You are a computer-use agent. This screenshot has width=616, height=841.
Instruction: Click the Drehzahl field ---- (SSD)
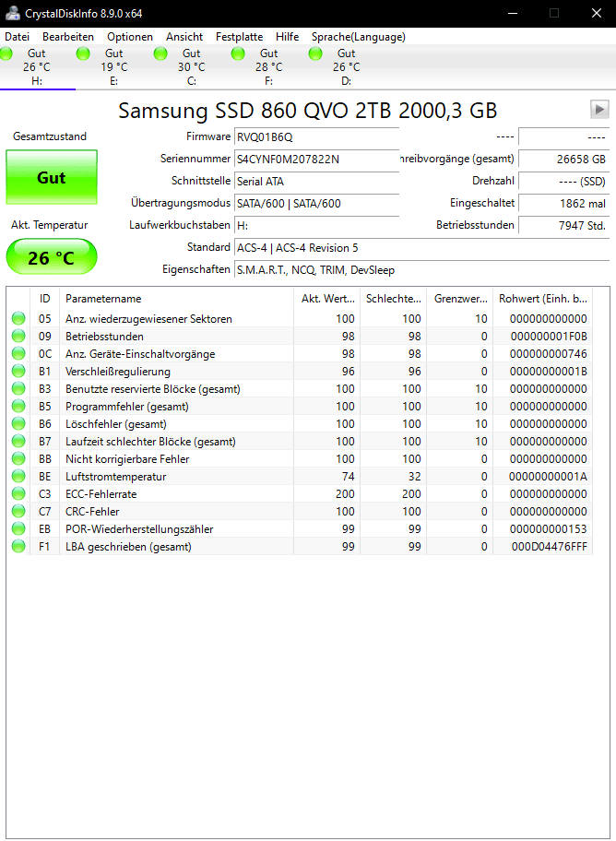tap(564, 182)
